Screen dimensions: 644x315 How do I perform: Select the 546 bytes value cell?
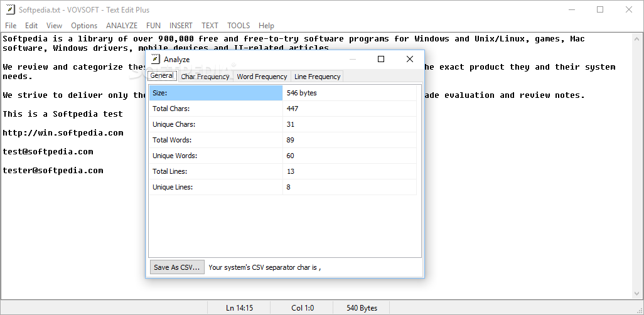pyautogui.click(x=350, y=93)
